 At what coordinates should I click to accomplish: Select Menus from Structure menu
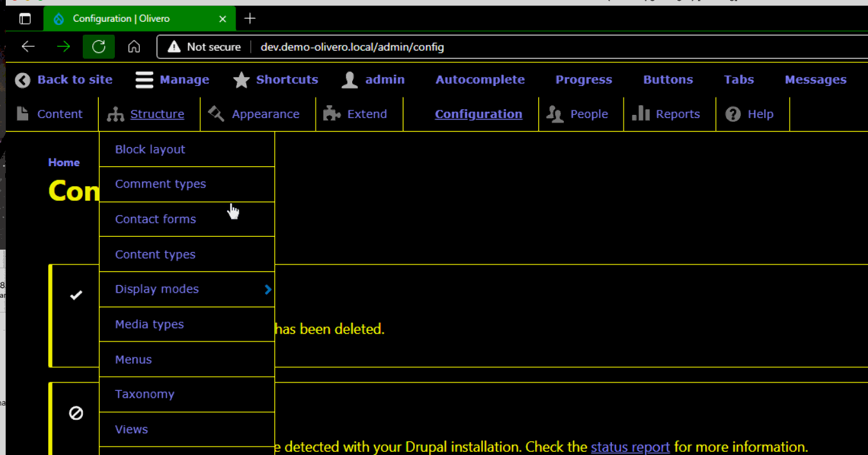(187, 359)
